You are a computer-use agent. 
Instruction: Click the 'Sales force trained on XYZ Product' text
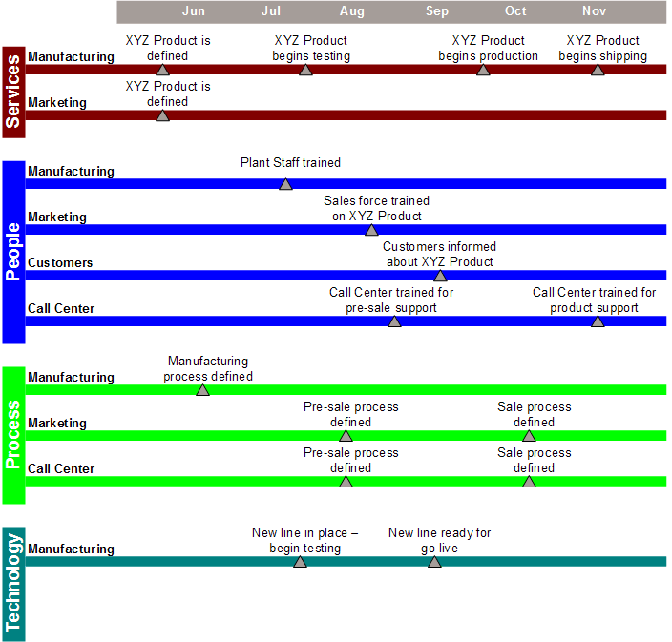coord(376,209)
